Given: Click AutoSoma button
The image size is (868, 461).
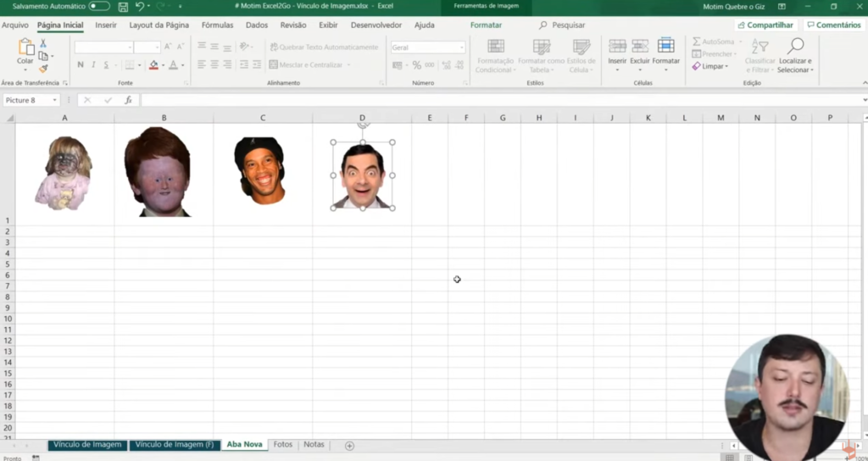Looking at the screenshot, I should pyautogui.click(x=714, y=42).
